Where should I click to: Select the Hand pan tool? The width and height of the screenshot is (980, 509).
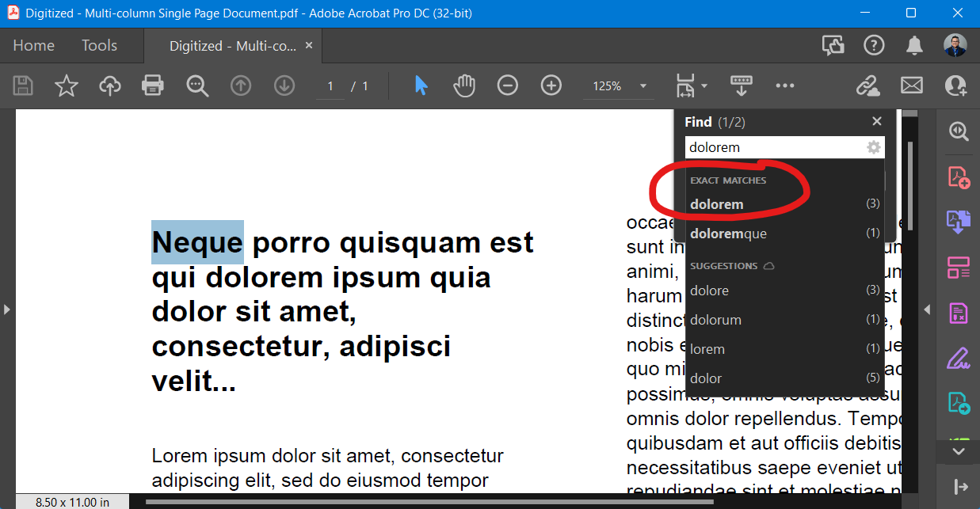click(463, 85)
